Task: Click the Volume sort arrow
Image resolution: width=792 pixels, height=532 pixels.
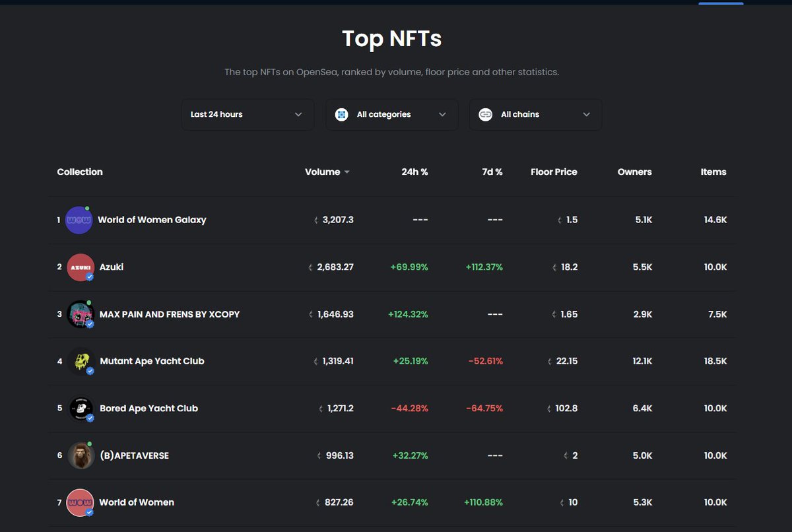Action: pos(347,172)
